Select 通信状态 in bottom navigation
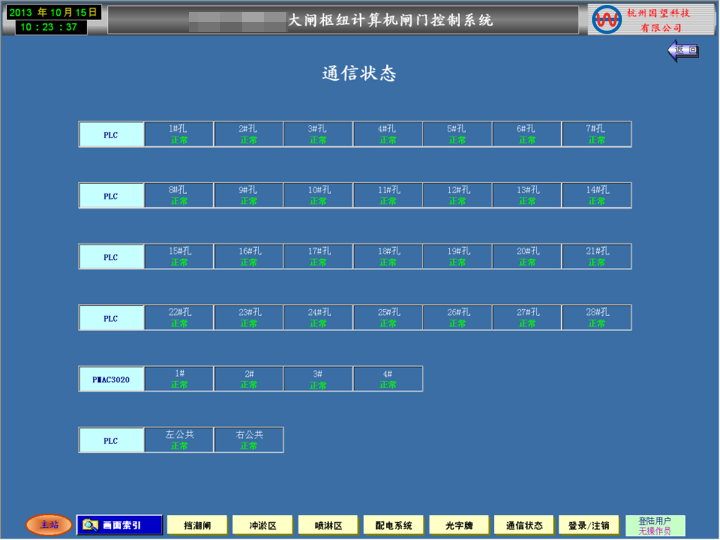Screen dimensions: 720x540 click(x=524, y=525)
